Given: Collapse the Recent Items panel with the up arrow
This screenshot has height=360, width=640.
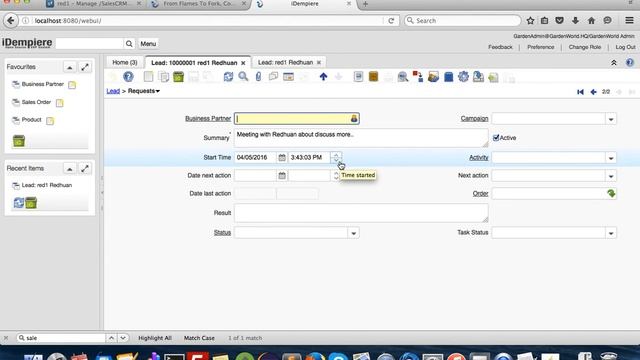Looking at the screenshot, I should 69,169.
